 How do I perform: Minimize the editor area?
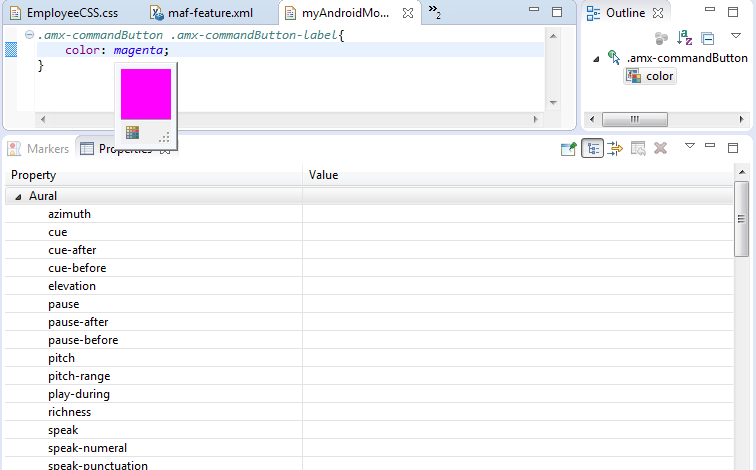(534, 9)
